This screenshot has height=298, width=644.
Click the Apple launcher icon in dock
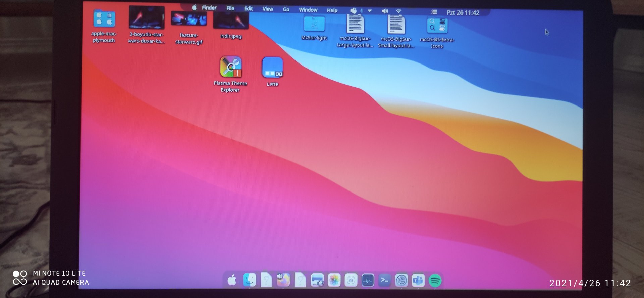tap(232, 280)
